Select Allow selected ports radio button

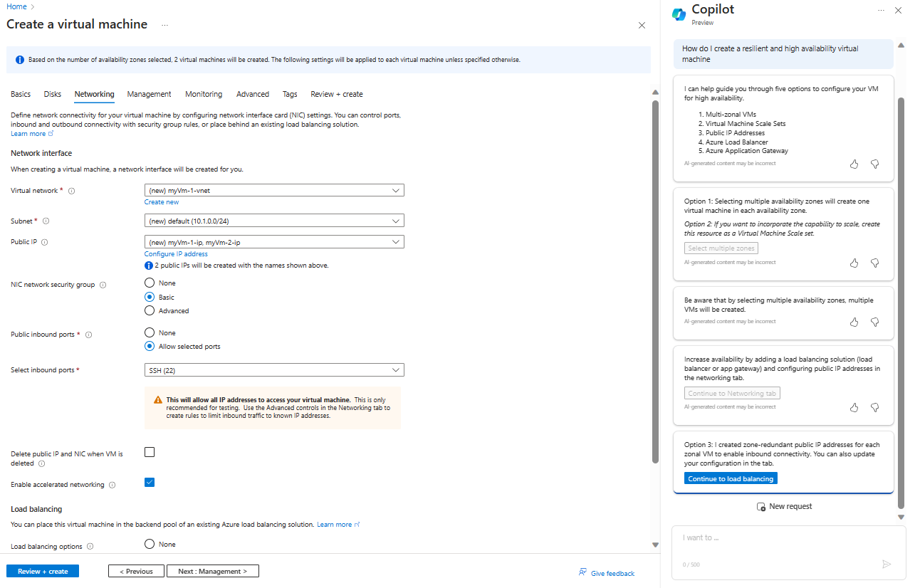pyautogui.click(x=150, y=347)
